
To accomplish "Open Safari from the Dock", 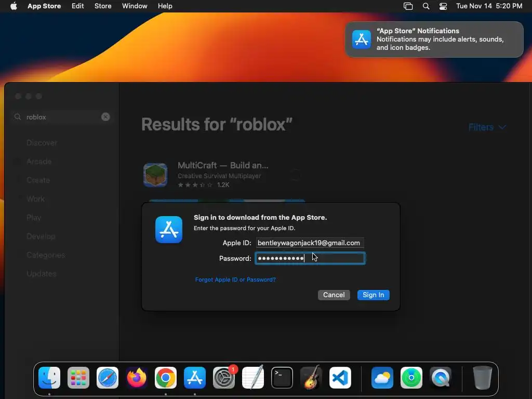I will pyautogui.click(x=108, y=378).
